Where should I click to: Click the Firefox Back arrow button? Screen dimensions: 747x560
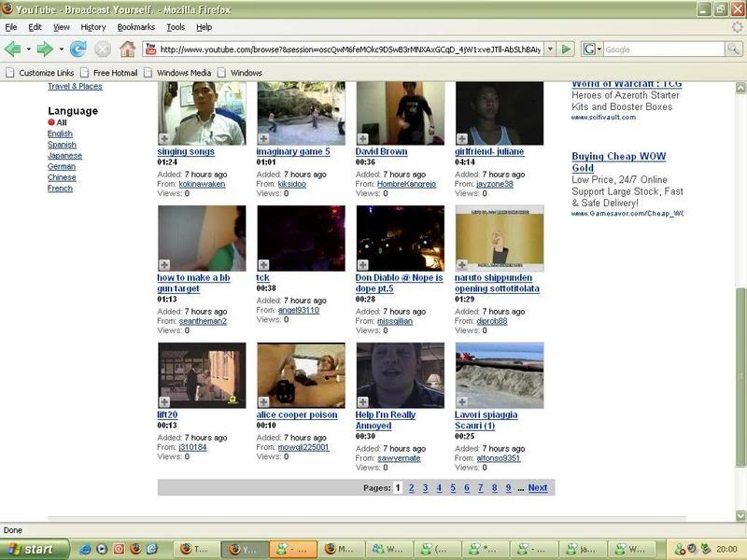point(12,49)
